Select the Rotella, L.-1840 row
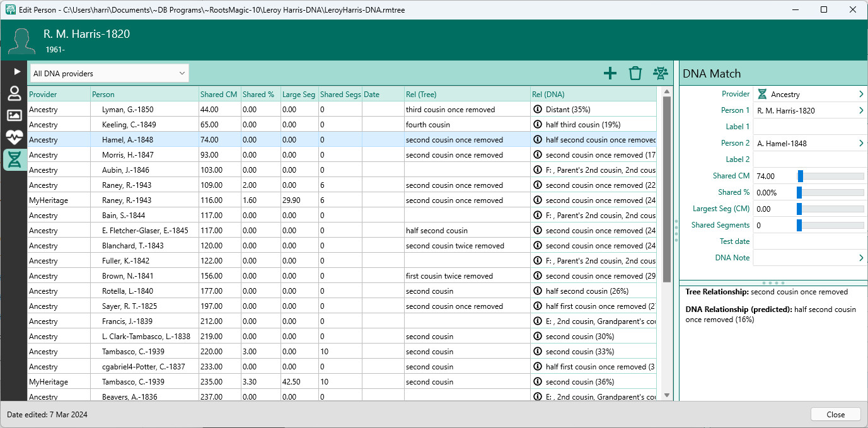Viewport: 868px width, 428px height. [127, 291]
